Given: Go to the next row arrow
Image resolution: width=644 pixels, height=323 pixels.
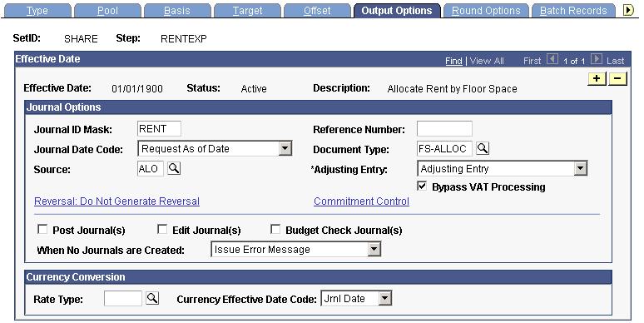Looking at the screenshot, I should tap(597, 60).
